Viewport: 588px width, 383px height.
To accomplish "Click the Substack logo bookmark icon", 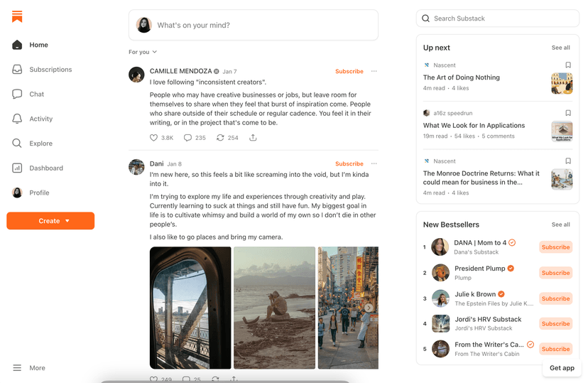I will click(x=17, y=16).
